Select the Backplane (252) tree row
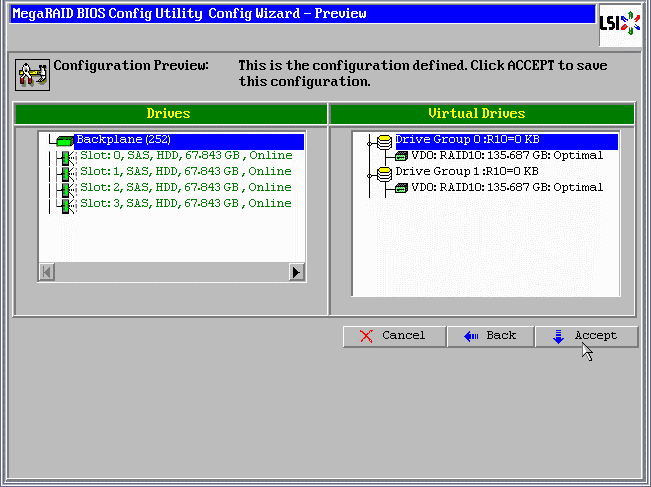The height and width of the screenshot is (487, 651). pyautogui.click(x=189, y=141)
